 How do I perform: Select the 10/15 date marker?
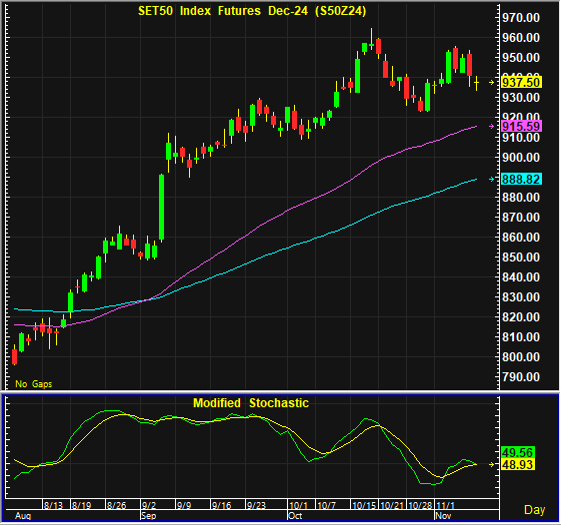click(364, 505)
